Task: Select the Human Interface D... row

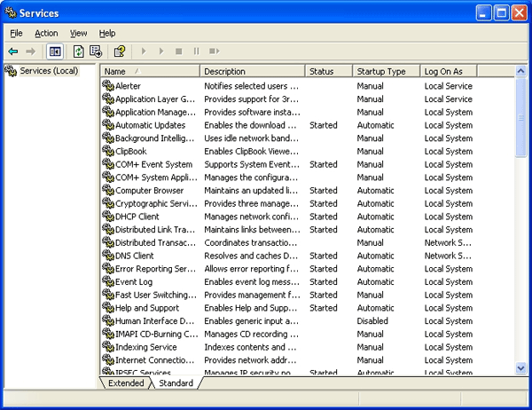Action: (307, 321)
